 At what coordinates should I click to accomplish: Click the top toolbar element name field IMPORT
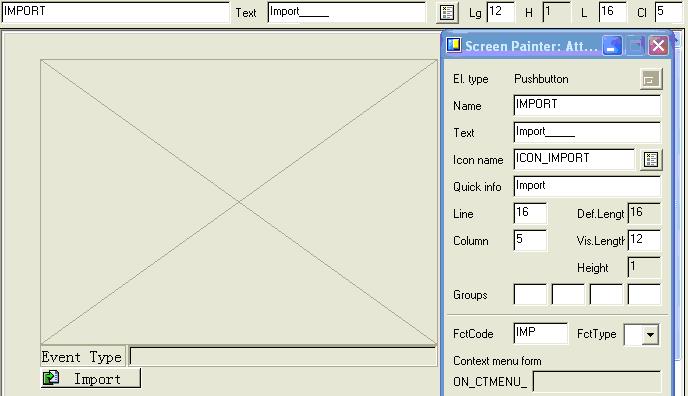coord(115,12)
